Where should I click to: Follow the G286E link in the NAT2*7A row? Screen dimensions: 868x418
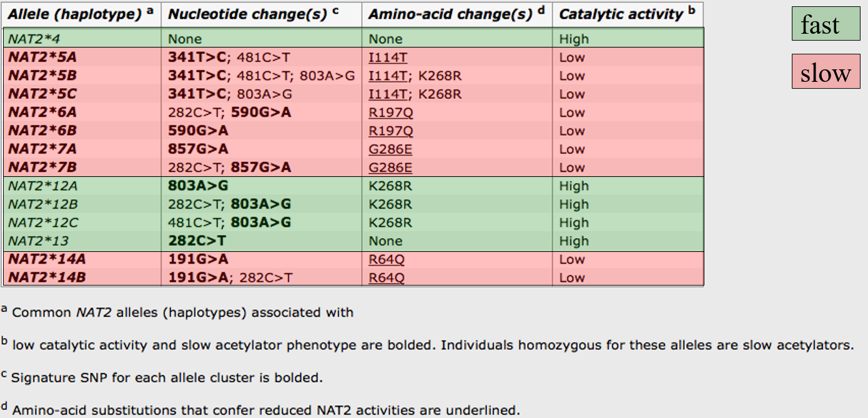[x=390, y=149]
